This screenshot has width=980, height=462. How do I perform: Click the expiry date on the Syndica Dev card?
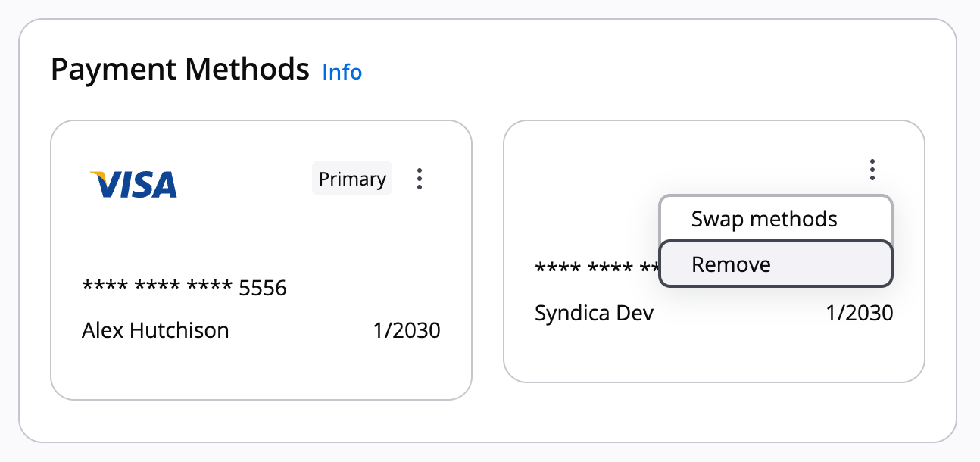point(861,312)
